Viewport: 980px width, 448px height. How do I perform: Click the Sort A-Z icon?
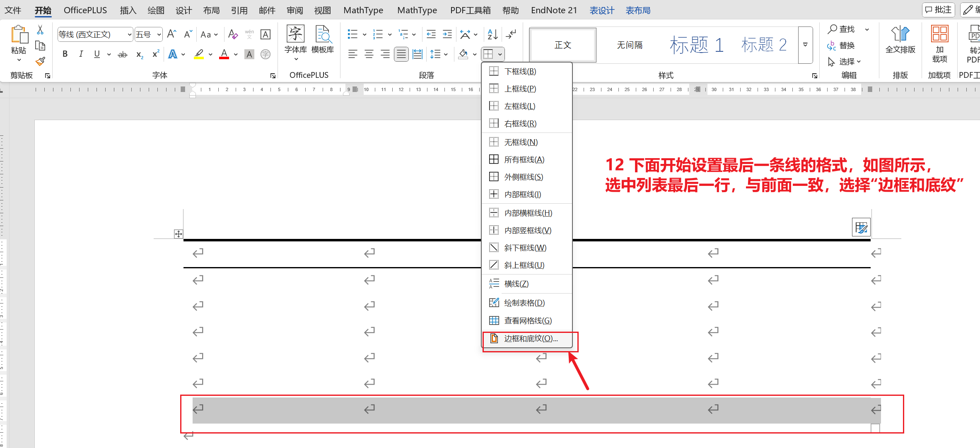[492, 34]
